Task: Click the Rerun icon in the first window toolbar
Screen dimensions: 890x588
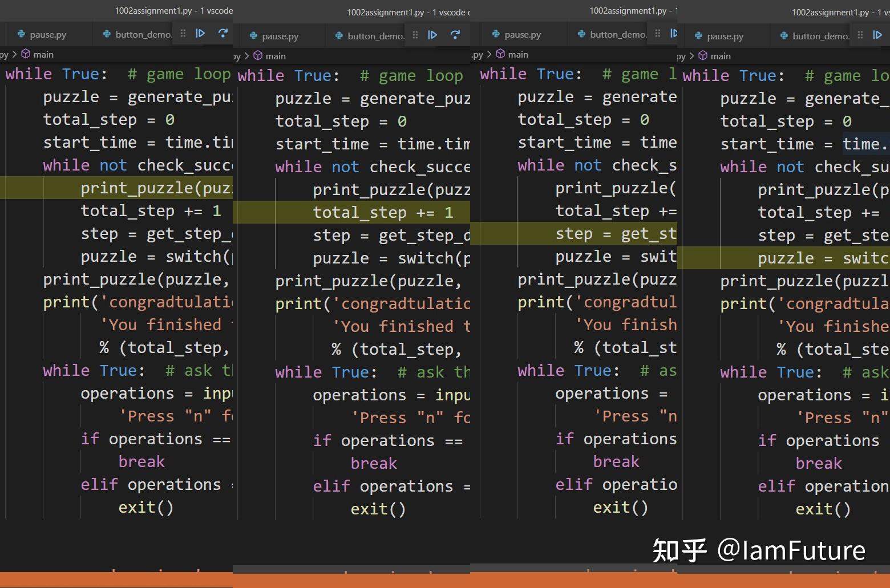Action: coord(222,34)
